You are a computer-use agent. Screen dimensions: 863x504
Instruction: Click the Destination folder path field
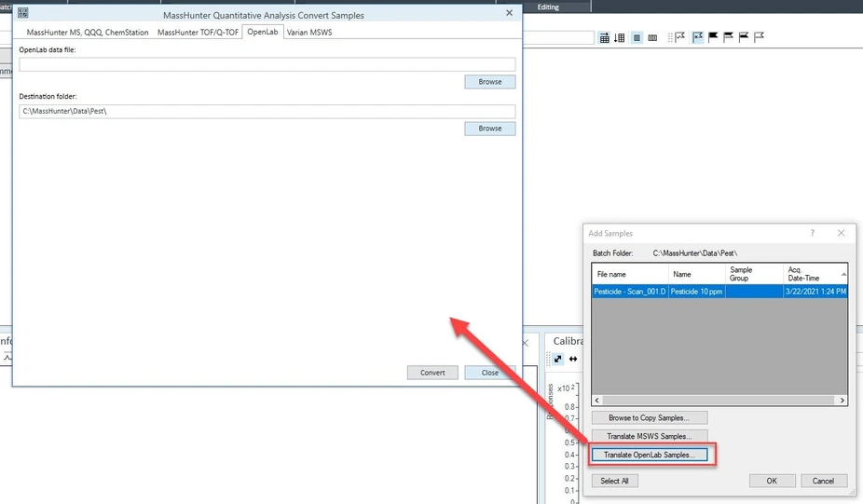point(267,111)
